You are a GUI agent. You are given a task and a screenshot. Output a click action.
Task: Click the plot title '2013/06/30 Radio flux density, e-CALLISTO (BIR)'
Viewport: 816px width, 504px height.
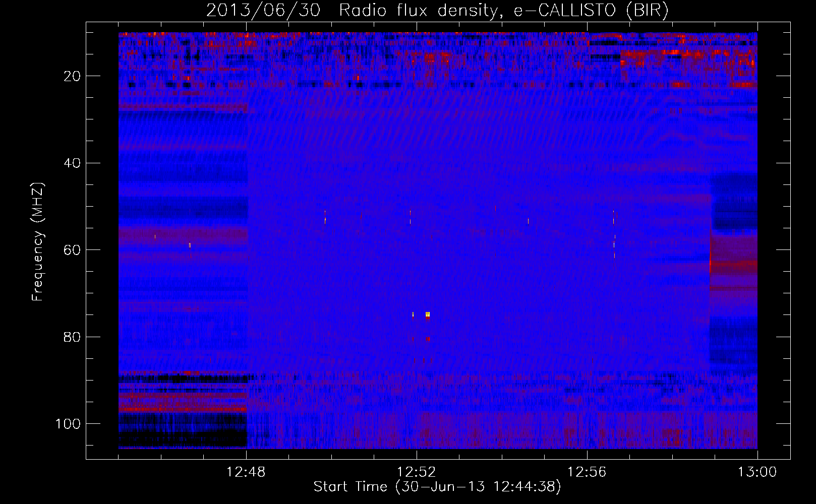tap(437, 10)
